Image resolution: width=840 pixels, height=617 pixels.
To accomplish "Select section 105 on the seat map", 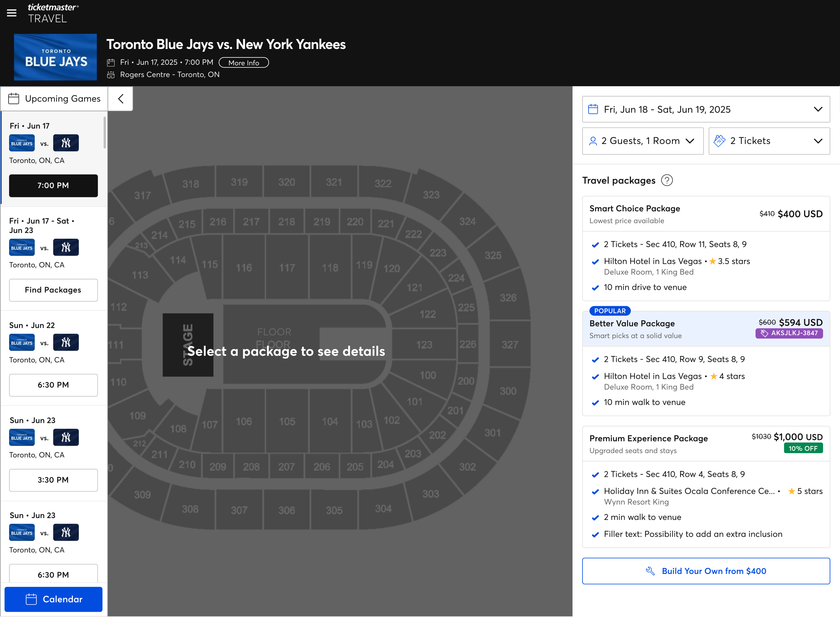I will (x=287, y=422).
